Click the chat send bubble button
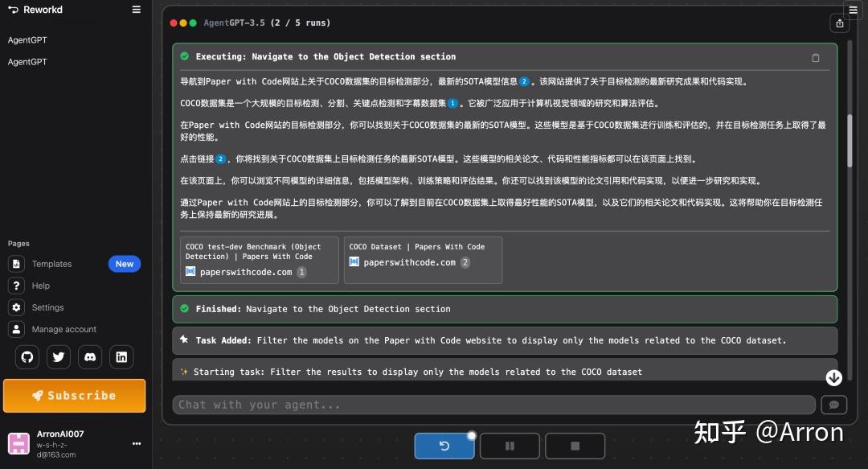Viewport: 868px width, 469px height. point(834,405)
